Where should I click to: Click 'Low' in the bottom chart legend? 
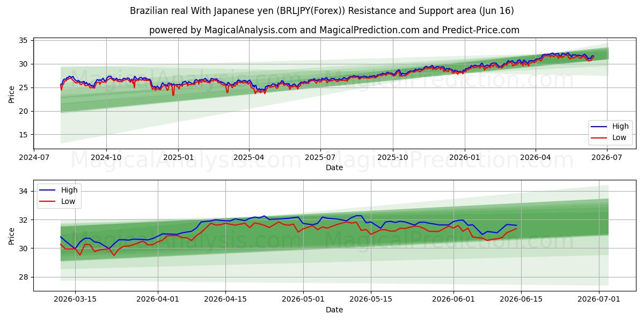pyautogui.click(x=68, y=201)
